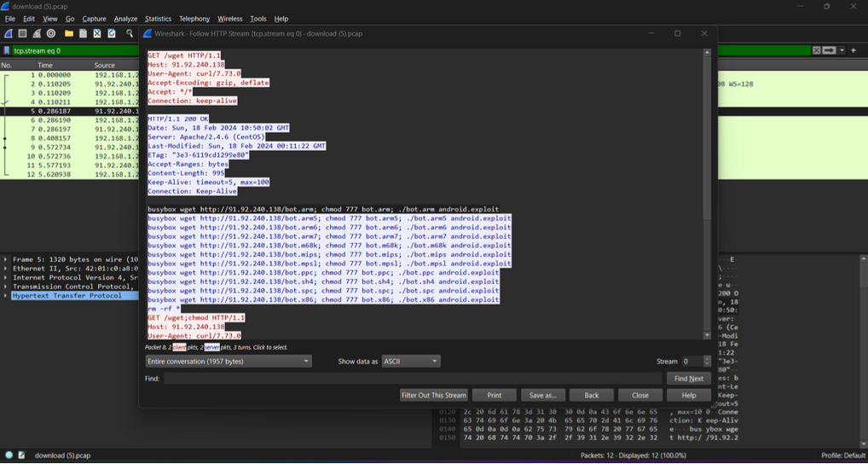868x464 pixels.
Task: Expand the Ethernet II tree row
Action: tap(6, 269)
